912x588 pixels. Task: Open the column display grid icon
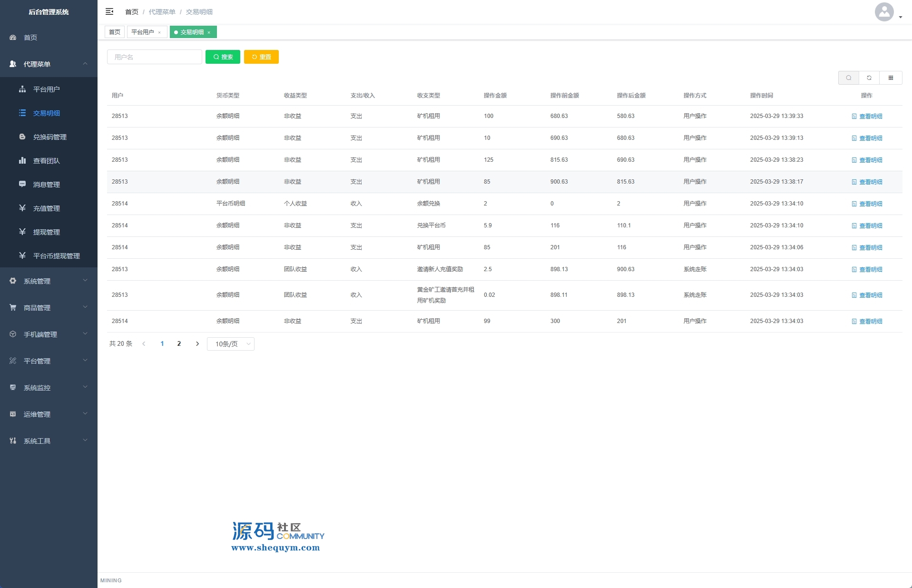point(891,78)
